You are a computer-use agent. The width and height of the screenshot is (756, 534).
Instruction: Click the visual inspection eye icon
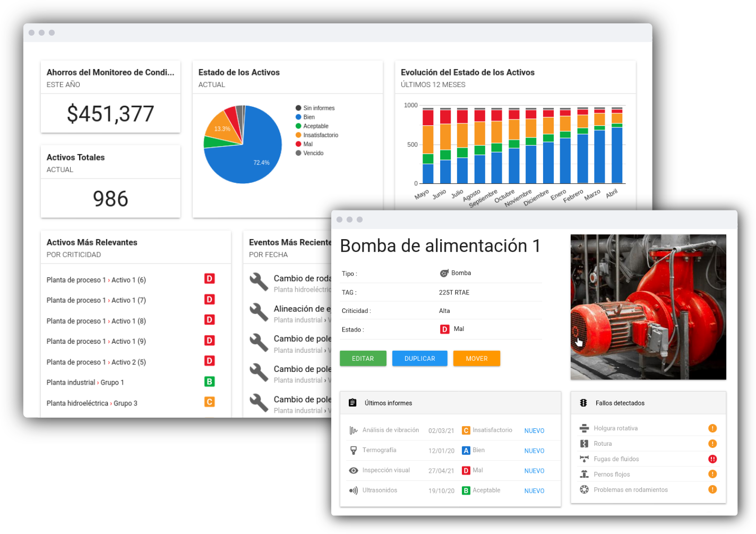353,471
